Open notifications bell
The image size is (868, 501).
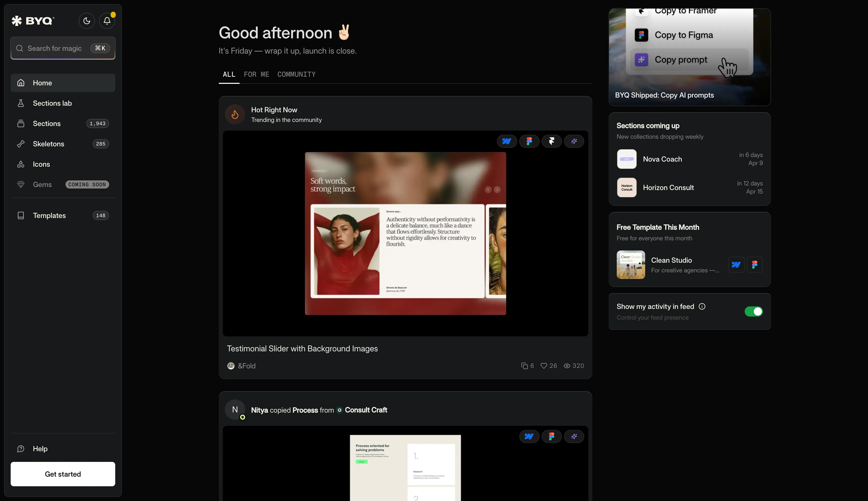click(x=107, y=21)
